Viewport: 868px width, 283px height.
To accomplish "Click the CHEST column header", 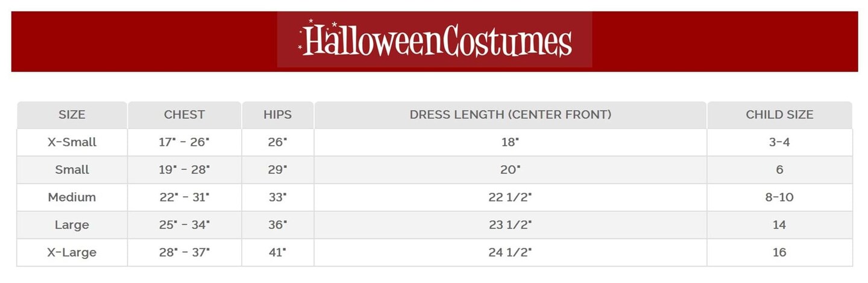I will 184,114.
